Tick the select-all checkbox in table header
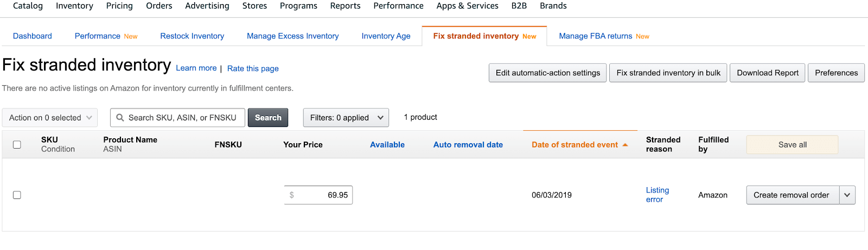 (17, 145)
